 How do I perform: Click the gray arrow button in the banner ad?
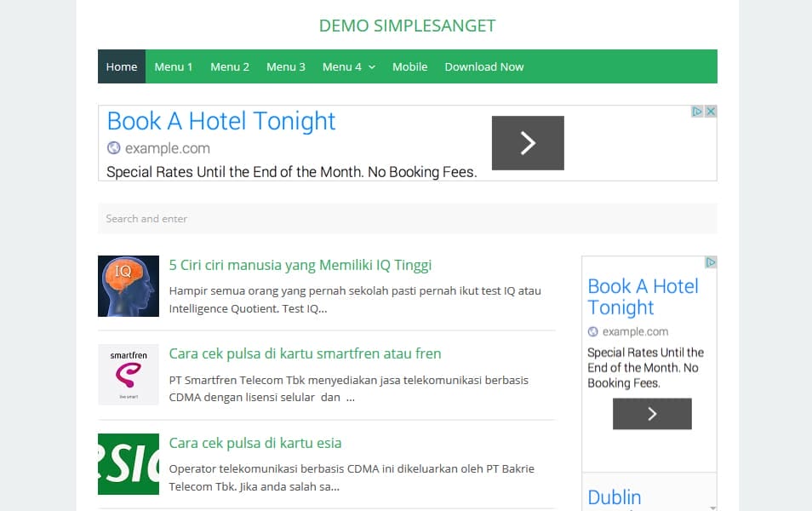(x=528, y=143)
